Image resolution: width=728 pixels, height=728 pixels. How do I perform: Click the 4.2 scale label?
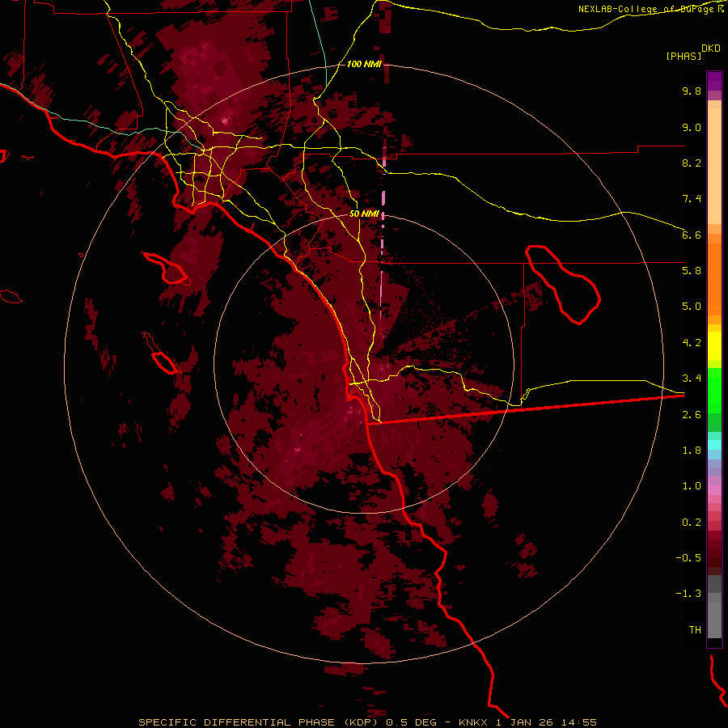tap(692, 343)
